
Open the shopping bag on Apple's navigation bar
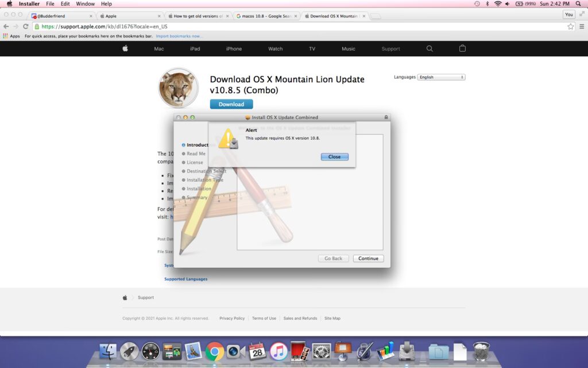(462, 49)
